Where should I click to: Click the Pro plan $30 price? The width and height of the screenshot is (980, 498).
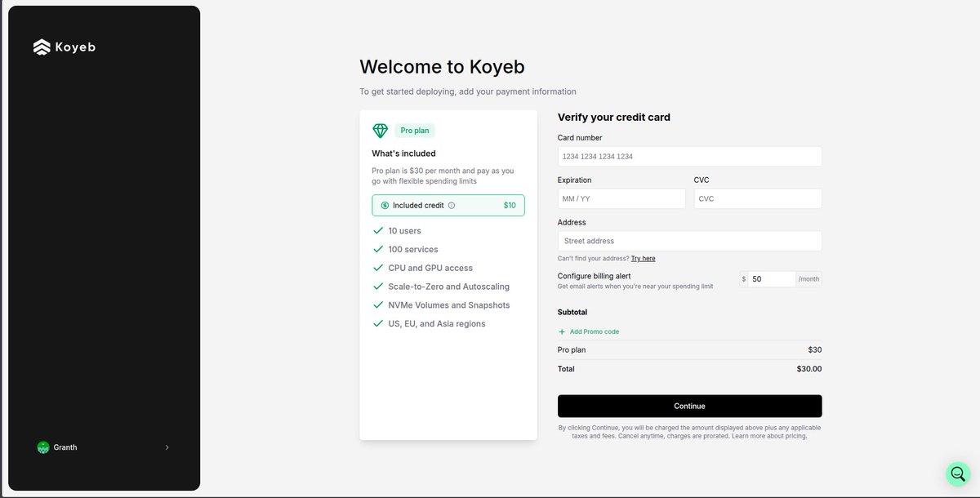tap(815, 350)
